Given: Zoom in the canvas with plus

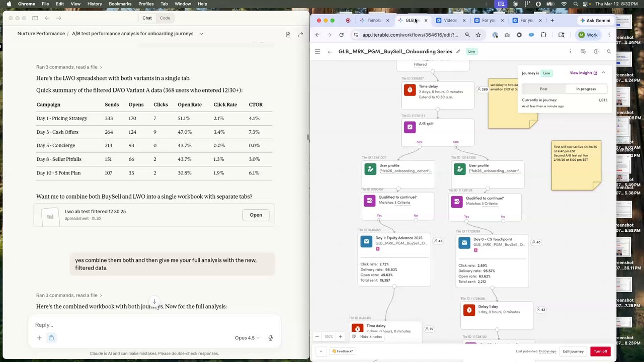Looking at the screenshot, I should click(341, 336).
